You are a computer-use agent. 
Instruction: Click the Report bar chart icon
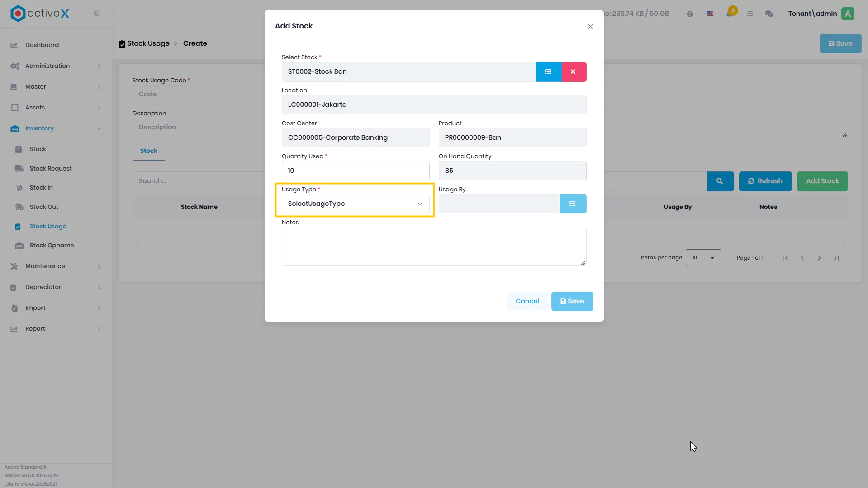[x=14, y=329]
